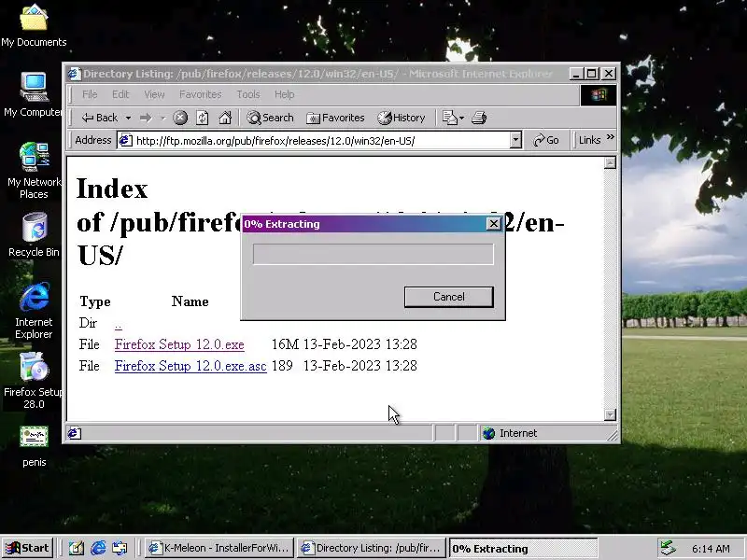Open the Tools menu

[248, 94]
